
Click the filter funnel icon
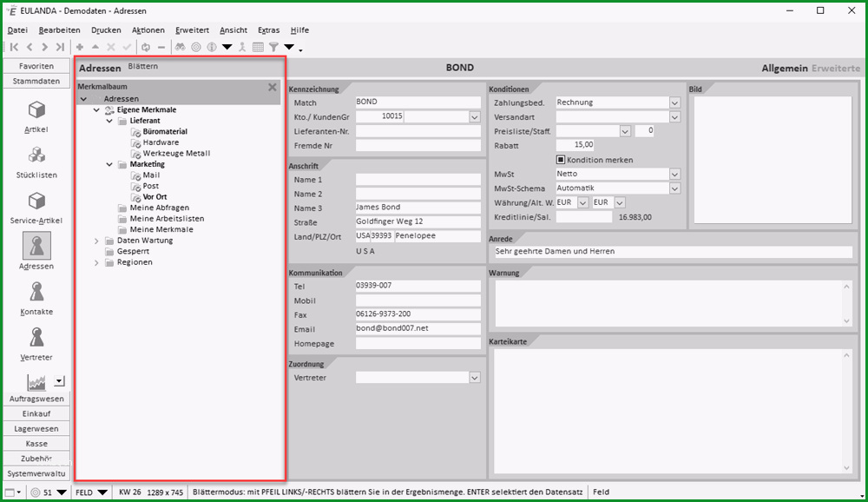pos(273,47)
